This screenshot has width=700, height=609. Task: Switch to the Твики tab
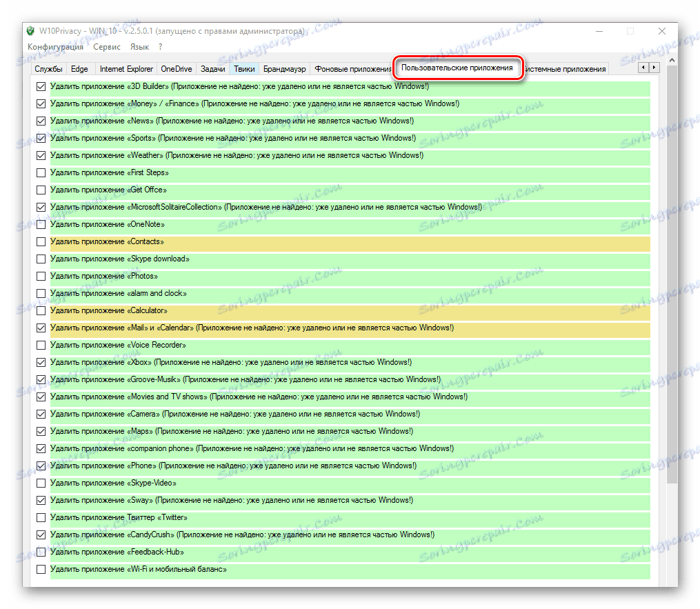[244, 69]
